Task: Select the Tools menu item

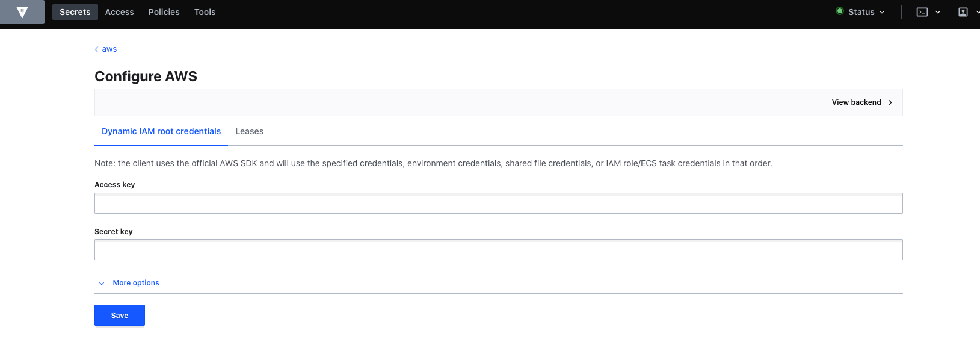Action: click(205, 12)
